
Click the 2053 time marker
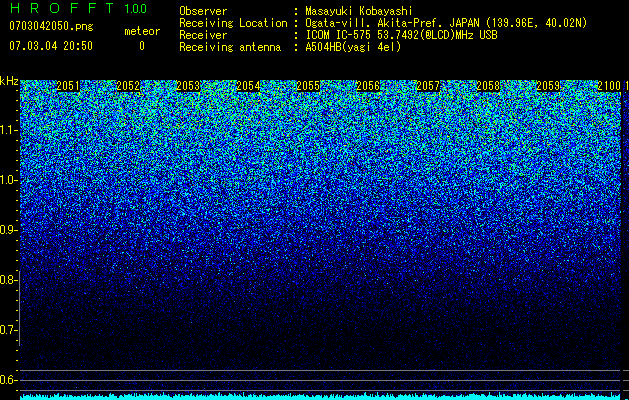point(188,86)
